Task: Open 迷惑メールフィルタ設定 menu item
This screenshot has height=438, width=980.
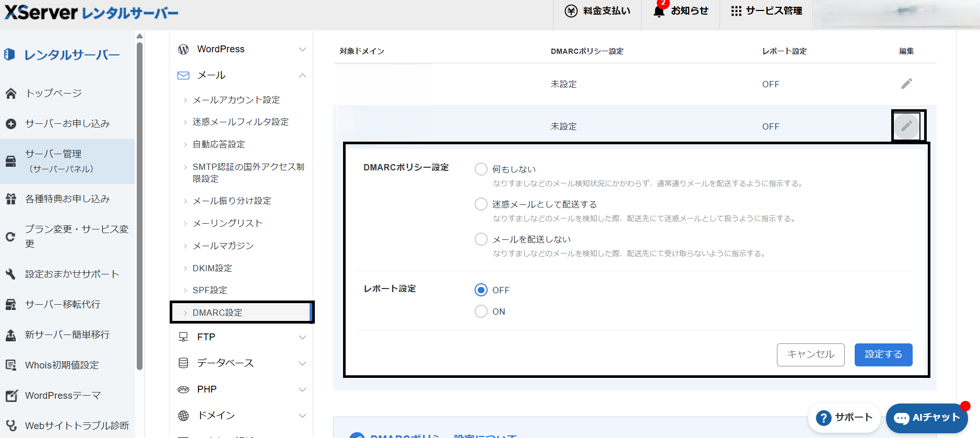Action: point(240,122)
